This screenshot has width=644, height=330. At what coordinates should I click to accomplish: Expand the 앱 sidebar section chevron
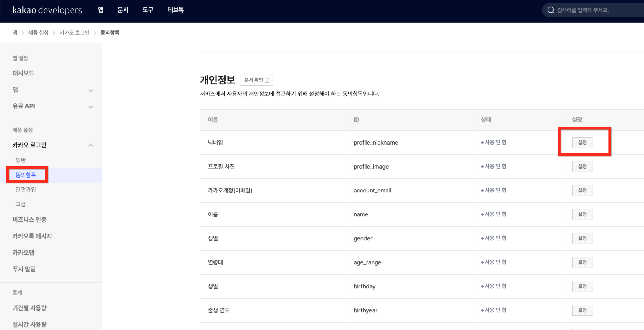point(90,90)
